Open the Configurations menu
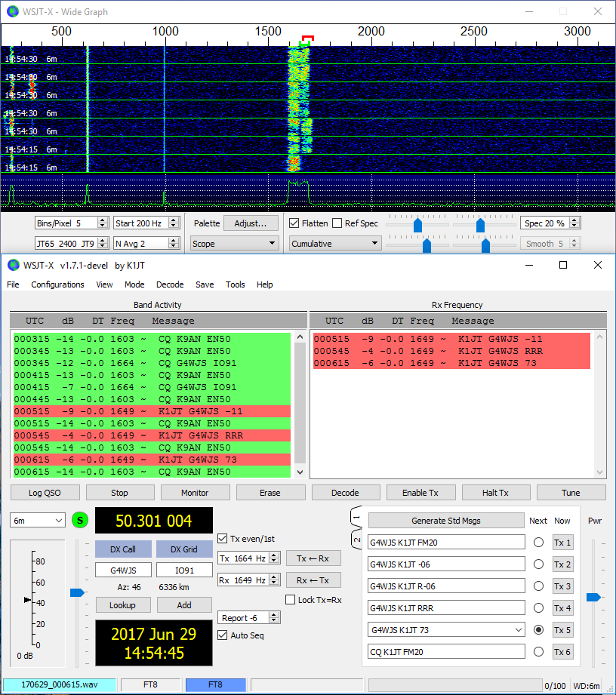616x695 pixels. pos(57,284)
